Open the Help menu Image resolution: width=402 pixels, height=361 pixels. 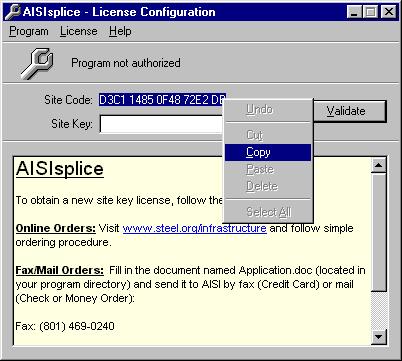120,31
